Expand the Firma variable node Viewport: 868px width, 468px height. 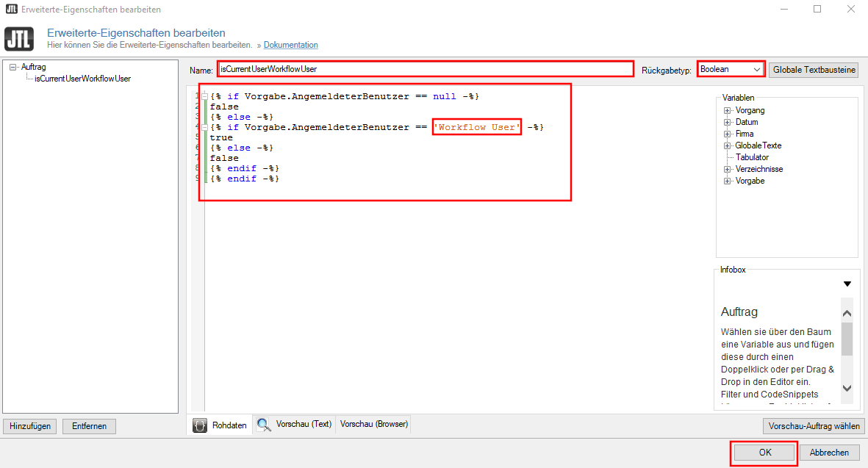tap(728, 134)
